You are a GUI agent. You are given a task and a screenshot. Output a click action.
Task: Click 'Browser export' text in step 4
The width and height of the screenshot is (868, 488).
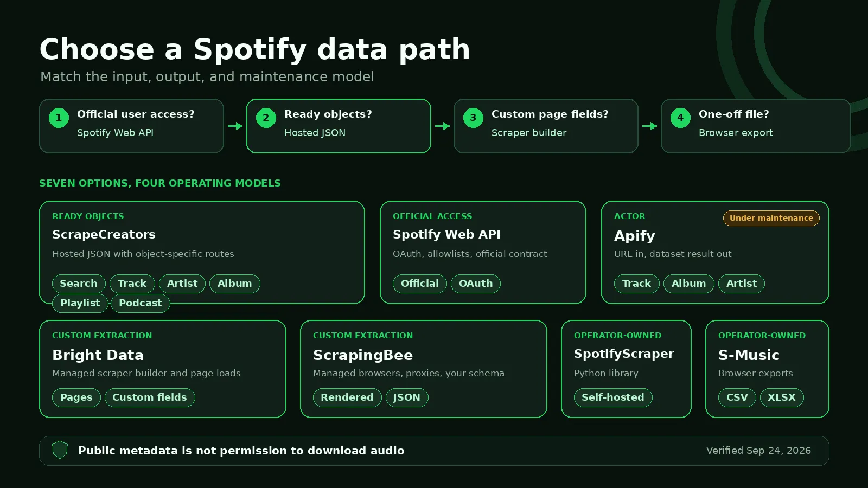(736, 133)
